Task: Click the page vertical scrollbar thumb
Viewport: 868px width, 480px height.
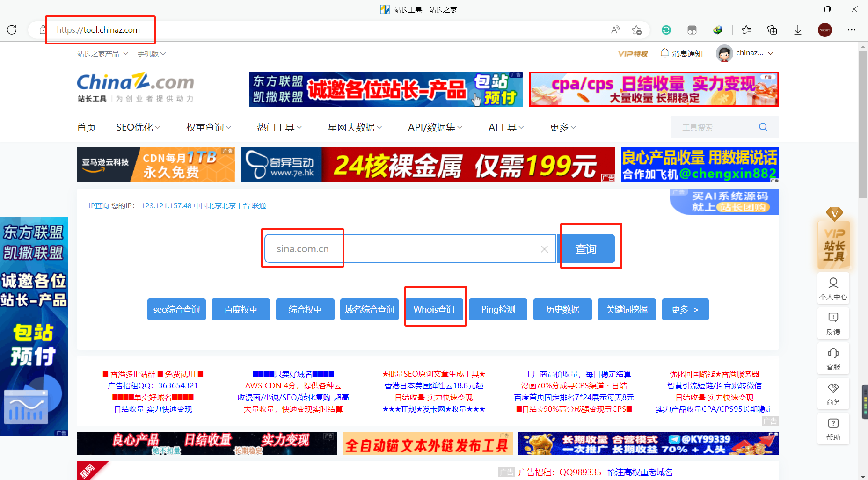Action: coord(863,124)
